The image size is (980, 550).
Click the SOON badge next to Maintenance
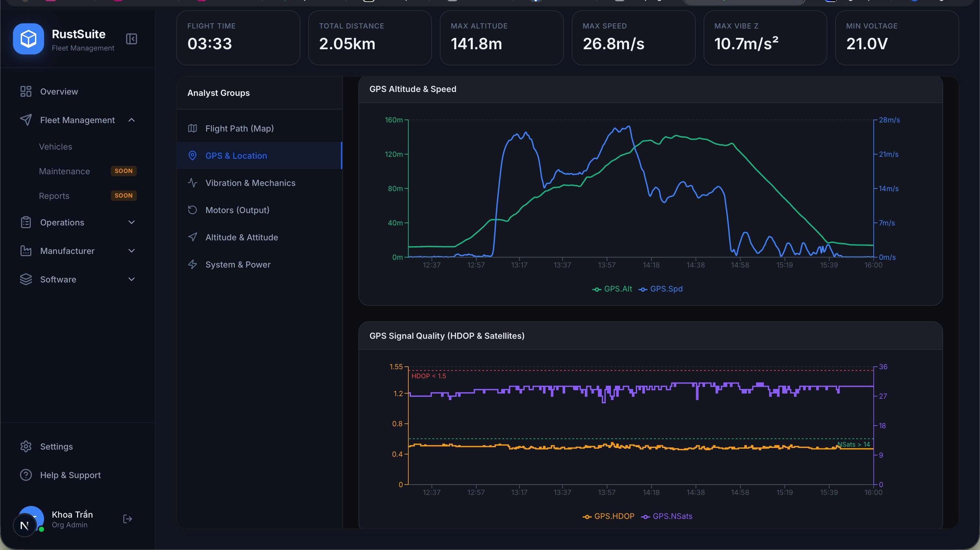[x=124, y=171]
